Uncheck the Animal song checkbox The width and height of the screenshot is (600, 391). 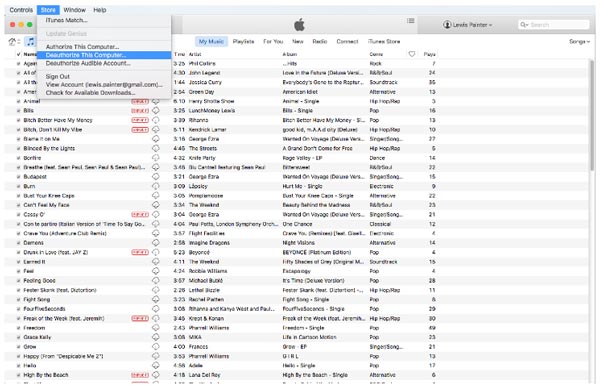pos(18,101)
